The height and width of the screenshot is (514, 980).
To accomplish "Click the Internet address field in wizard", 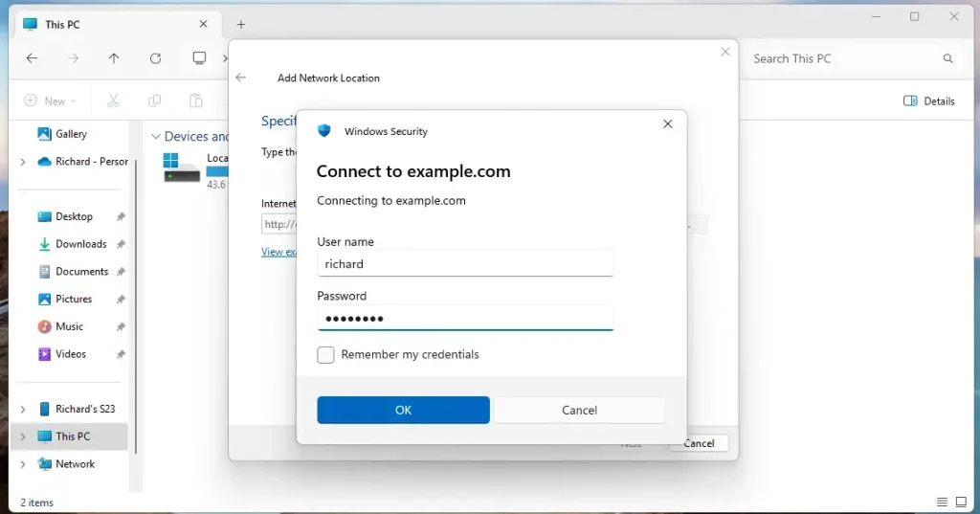I will point(278,224).
